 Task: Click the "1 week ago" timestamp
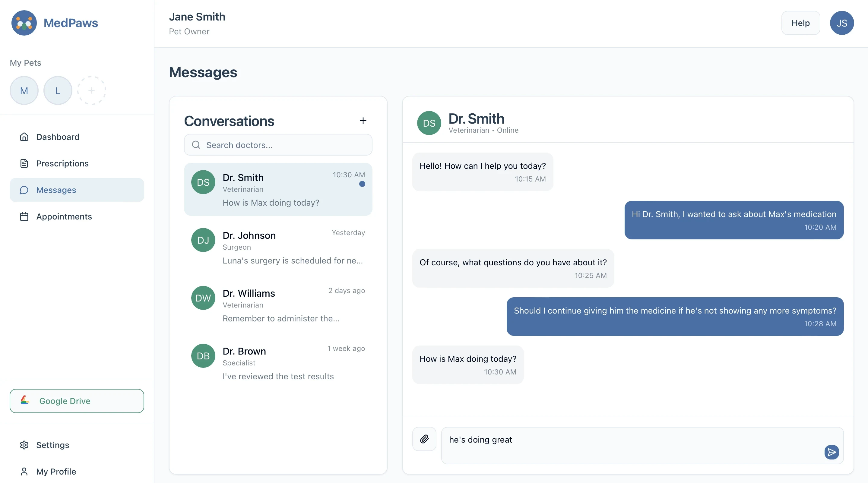[x=346, y=349]
